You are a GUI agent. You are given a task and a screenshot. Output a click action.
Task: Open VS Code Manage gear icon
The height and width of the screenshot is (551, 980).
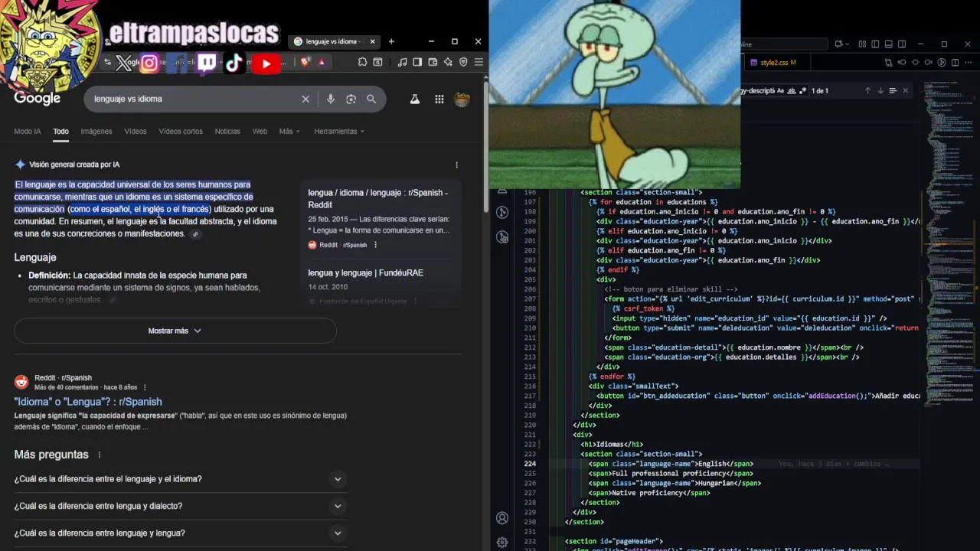[502, 543]
